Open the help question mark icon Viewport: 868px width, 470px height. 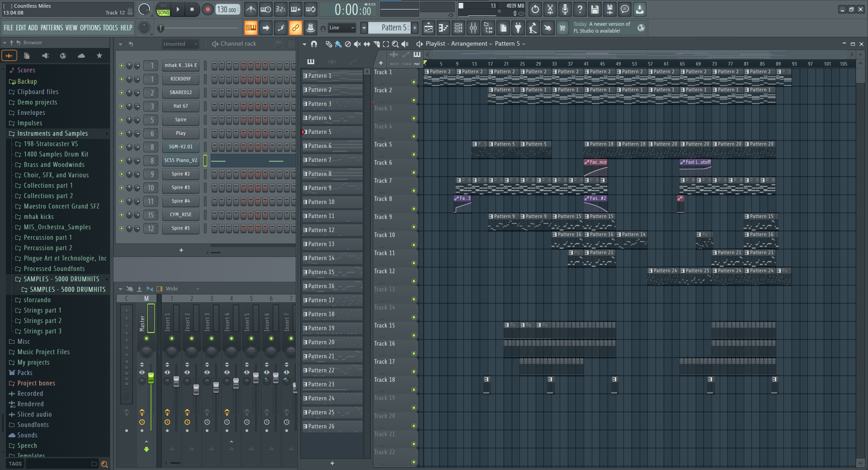coord(580,9)
